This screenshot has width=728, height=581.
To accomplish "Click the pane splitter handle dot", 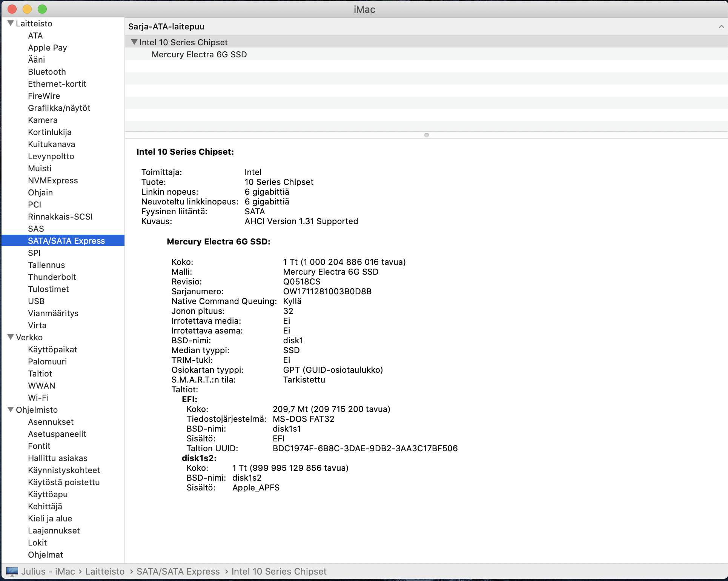I will click(427, 135).
